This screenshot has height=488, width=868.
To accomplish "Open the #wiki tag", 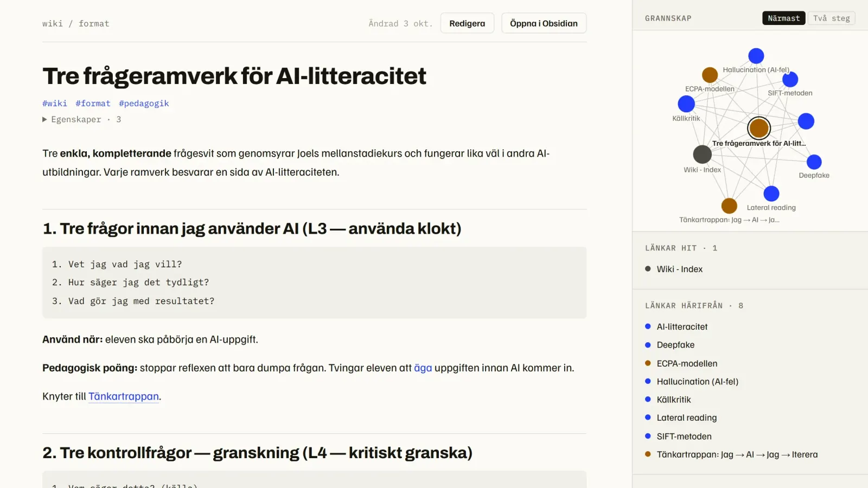I will click(55, 103).
